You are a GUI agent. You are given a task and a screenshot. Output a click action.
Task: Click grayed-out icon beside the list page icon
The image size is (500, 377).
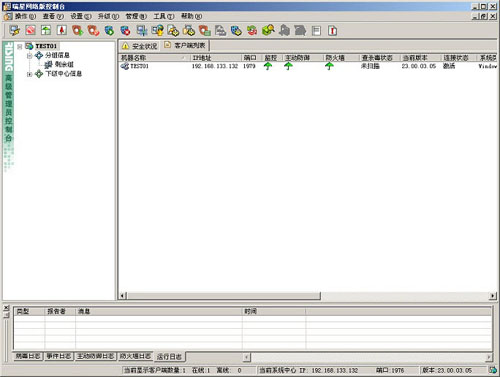(300, 31)
